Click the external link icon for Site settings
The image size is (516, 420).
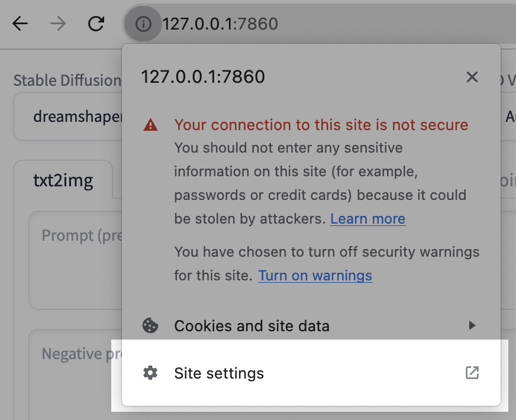coord(472,373)
